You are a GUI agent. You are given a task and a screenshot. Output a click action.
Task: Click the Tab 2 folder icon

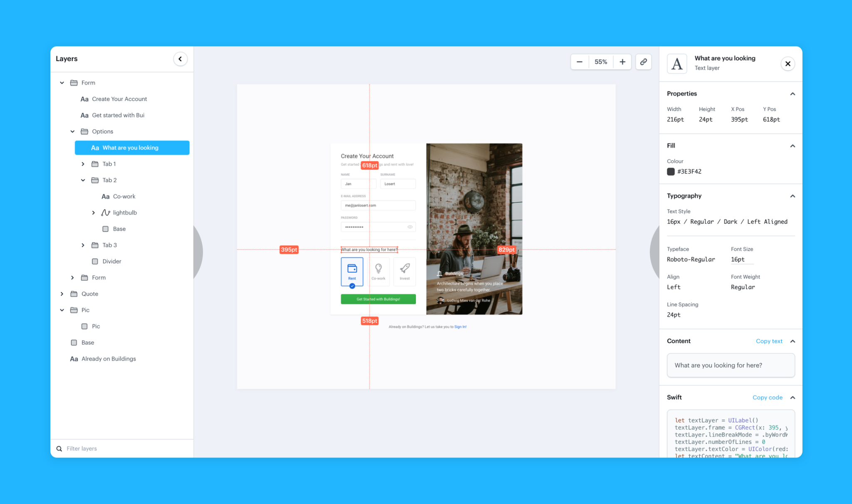(95, 180)
